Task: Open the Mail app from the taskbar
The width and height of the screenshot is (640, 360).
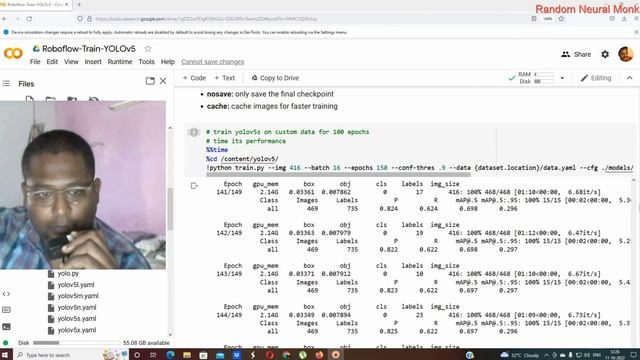Action: pos(220,355)
